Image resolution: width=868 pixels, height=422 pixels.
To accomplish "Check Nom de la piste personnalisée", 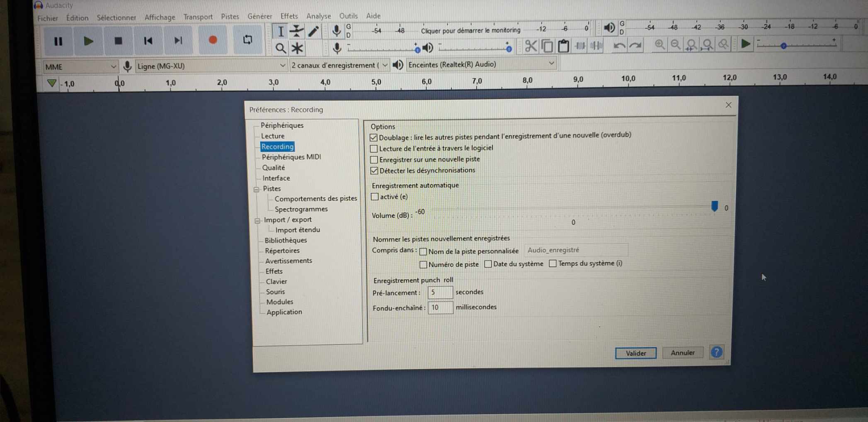I will point(423,251).
